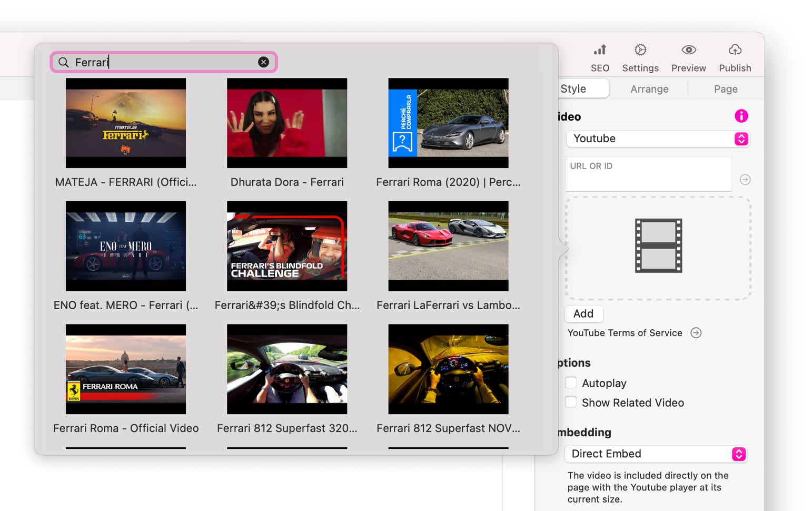
Task: Click the 'Ferrari&#39;s Blindfold Ch...' title
Action: (287, 305)
